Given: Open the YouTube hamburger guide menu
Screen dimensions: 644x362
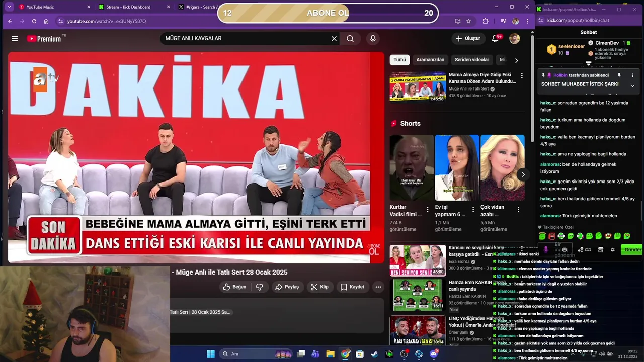Looking at the screenshot, I should (x=15, y=39).
